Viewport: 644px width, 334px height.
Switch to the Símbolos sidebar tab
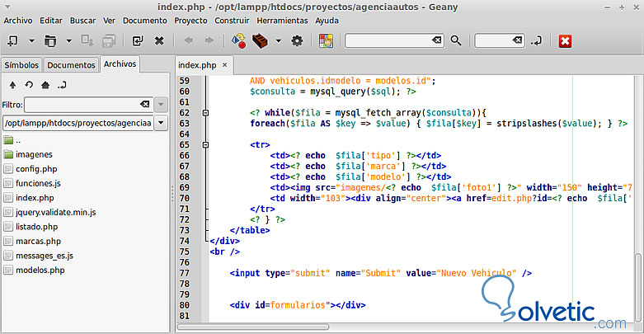[21, 65]
